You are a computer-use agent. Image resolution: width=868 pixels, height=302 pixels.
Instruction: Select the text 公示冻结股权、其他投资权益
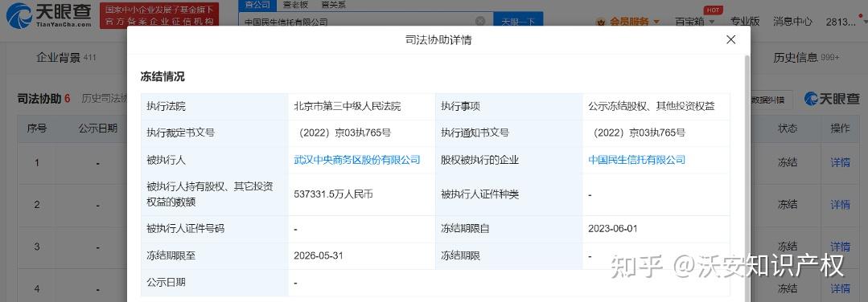point(652,107)
